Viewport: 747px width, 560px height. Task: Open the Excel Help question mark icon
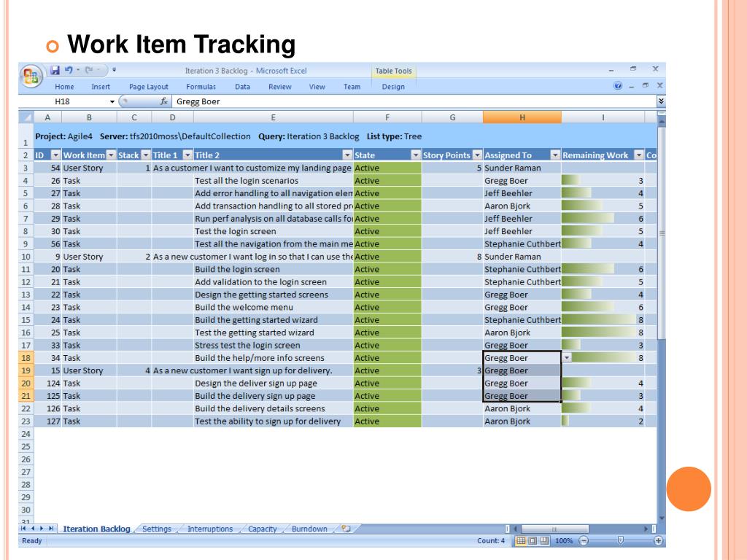pos(618,86)
